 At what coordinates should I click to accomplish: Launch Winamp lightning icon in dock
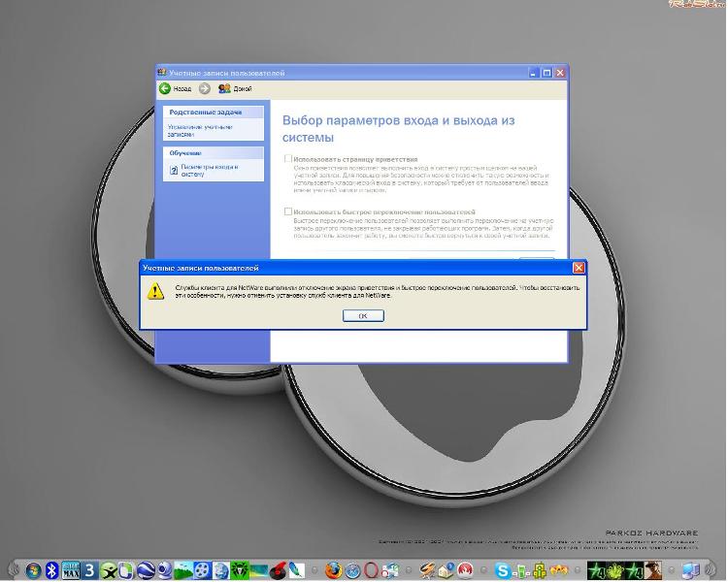click(x=428, y=570)
